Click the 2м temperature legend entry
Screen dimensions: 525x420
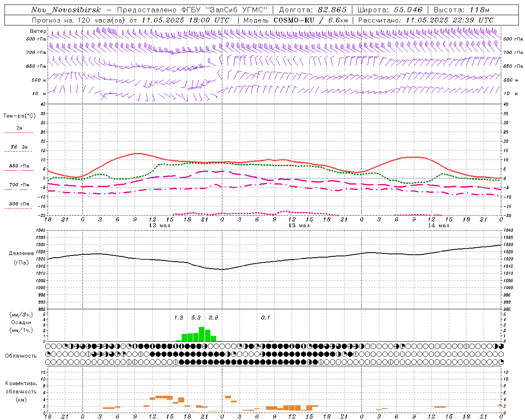(x=19, y=128)
